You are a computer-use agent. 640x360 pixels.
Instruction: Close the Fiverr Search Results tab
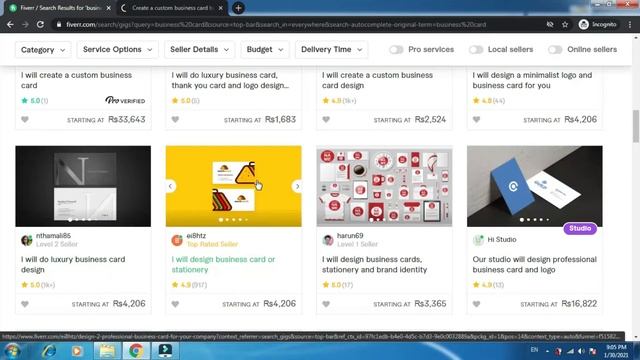click(109, 8)
